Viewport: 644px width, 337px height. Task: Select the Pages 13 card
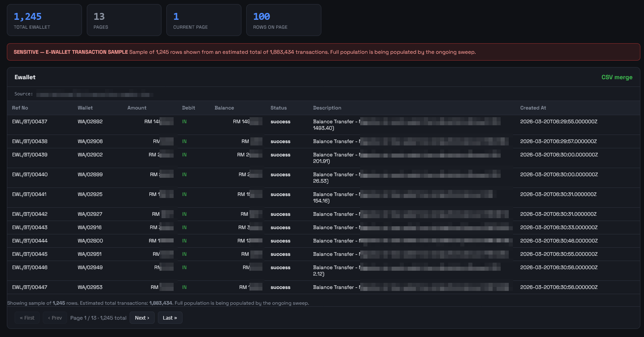click(124, 20)
